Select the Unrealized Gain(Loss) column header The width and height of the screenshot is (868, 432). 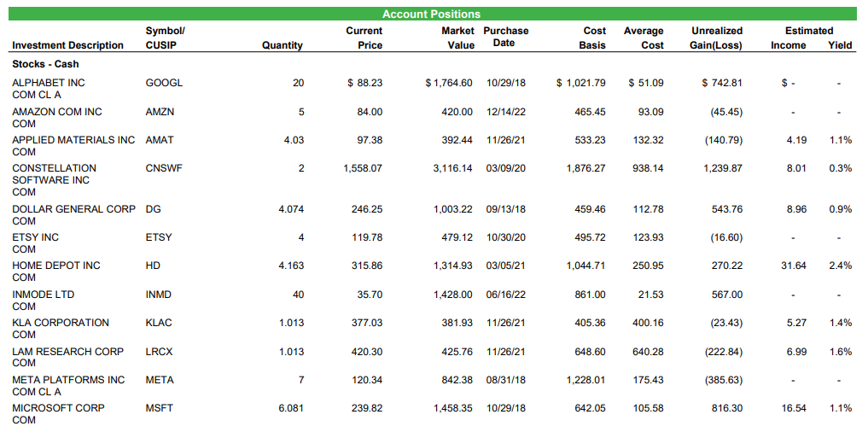716,38
